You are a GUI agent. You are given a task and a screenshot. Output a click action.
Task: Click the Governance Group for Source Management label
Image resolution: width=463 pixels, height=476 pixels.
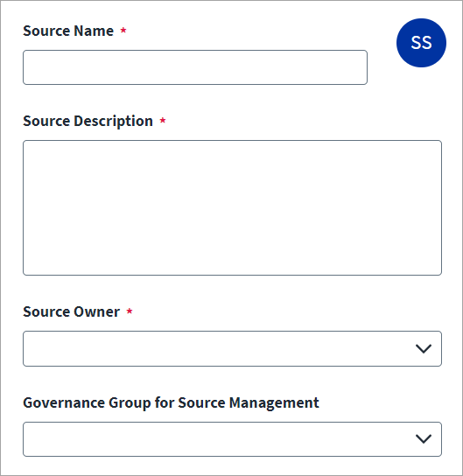[x=171, y=402]
